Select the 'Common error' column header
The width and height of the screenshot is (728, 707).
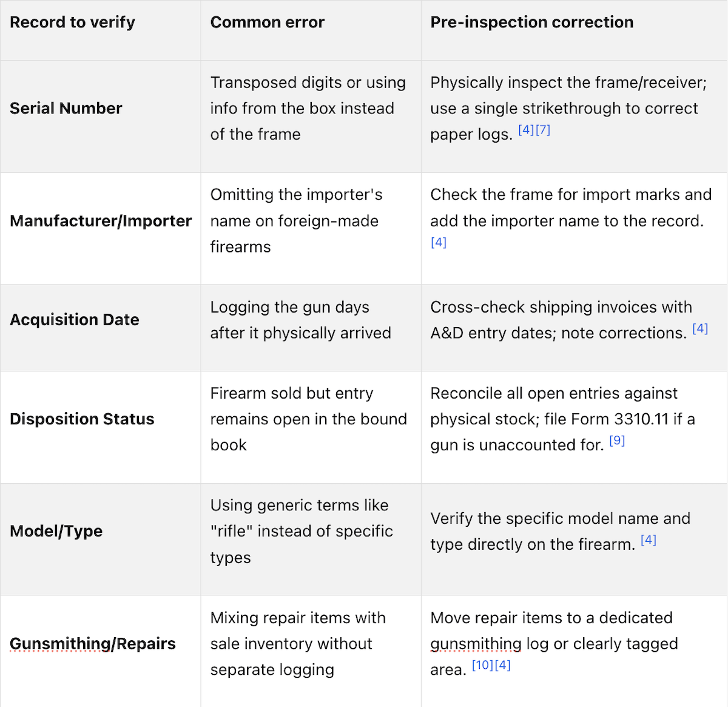point(268,22)
